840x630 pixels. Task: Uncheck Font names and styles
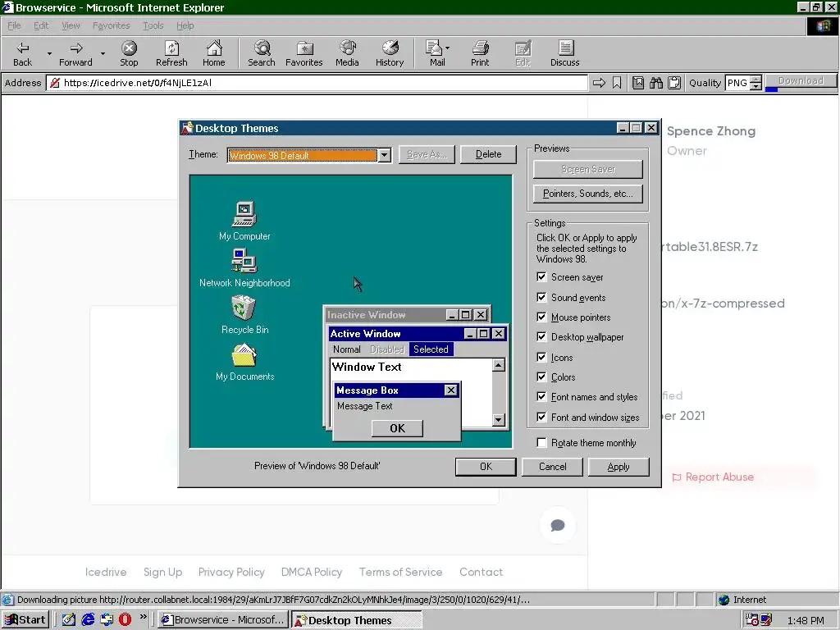(541, 397)
